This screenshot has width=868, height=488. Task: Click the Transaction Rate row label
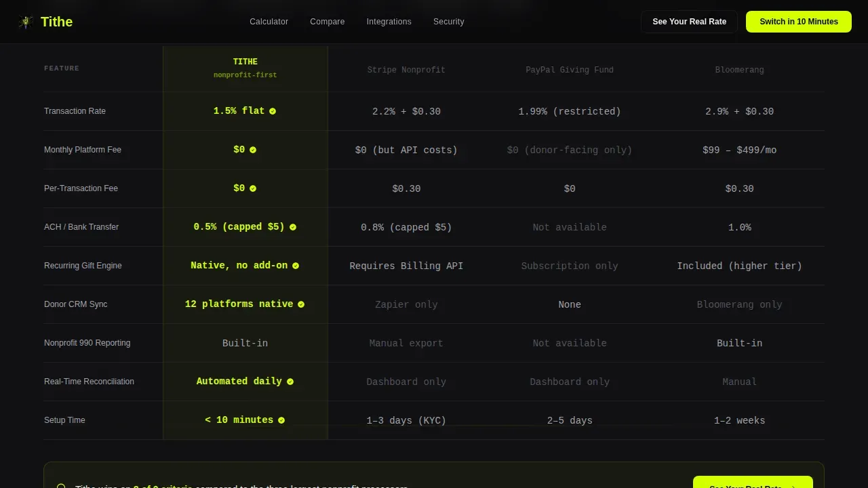coord(75,111)
